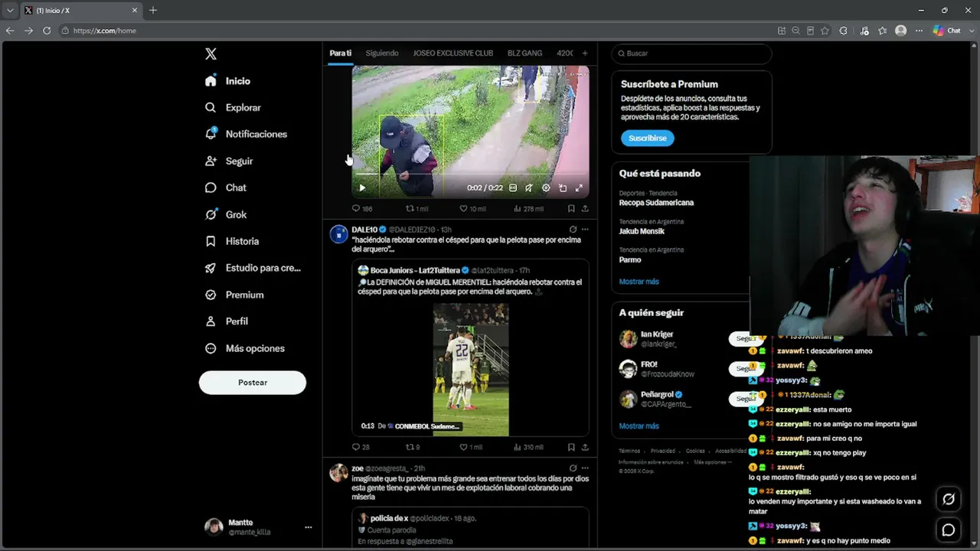Image resolution: width=980 pixels, height=551 pixels.
Task: Select the Para ti tab
Action: coord(340,54)
